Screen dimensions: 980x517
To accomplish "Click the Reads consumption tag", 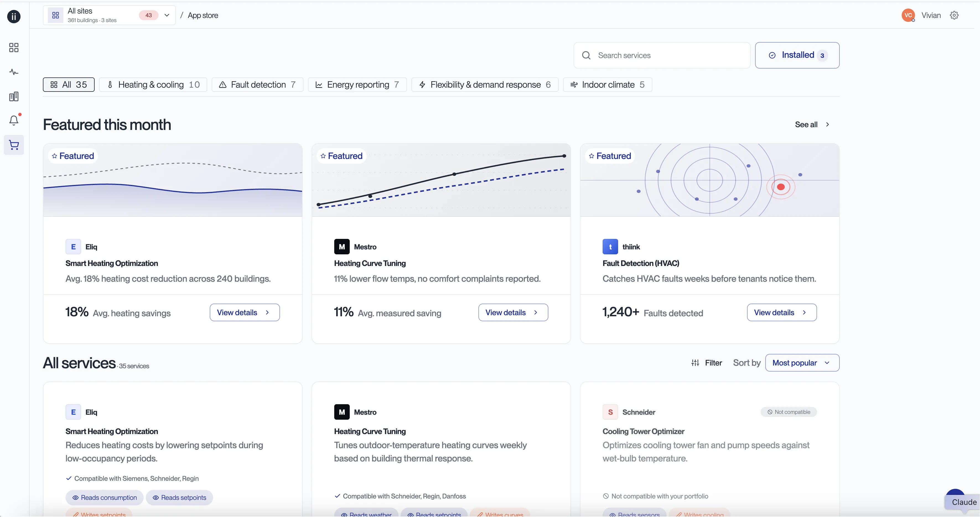I will tap(104, 498).
